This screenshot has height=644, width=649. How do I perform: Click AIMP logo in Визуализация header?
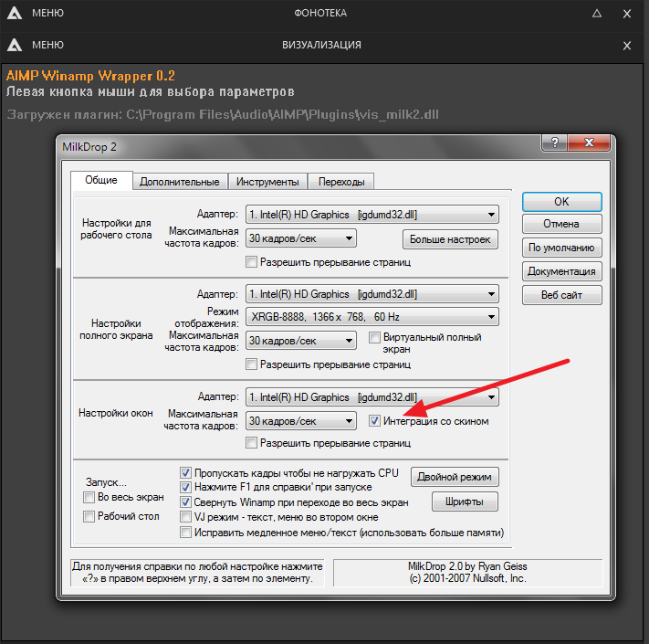(15, 45)
